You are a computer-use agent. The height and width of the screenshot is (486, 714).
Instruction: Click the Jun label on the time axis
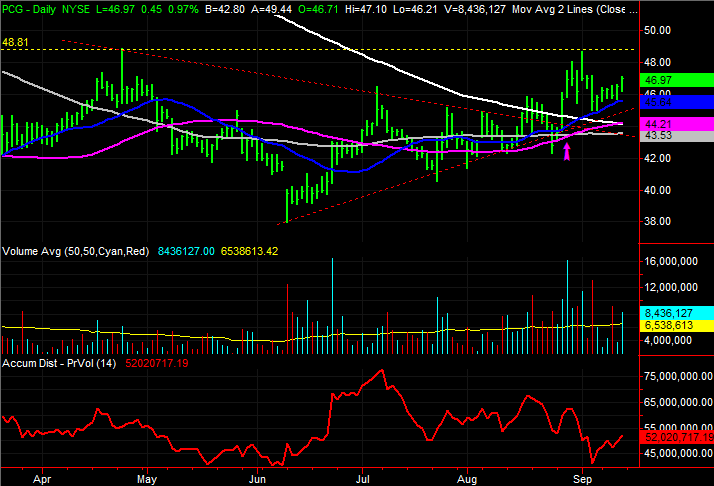point(257,479)
